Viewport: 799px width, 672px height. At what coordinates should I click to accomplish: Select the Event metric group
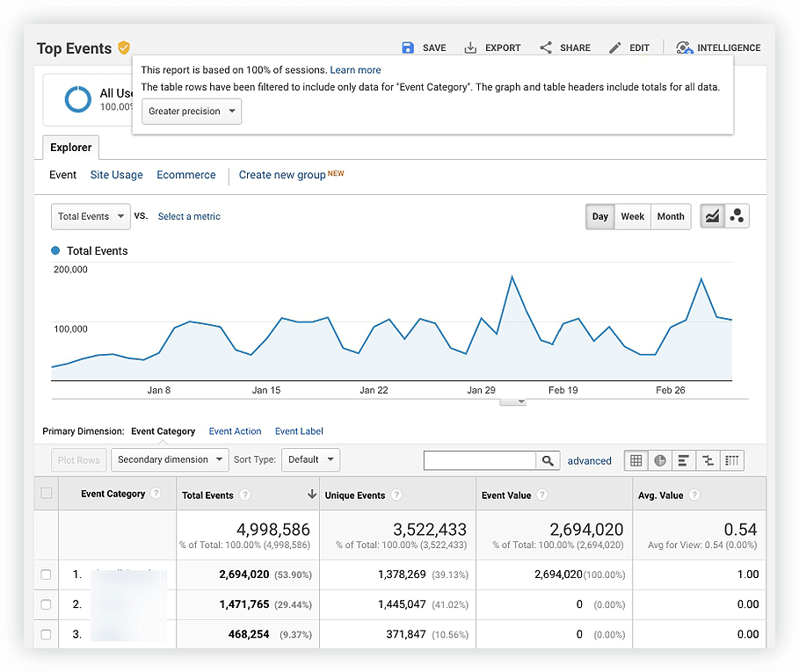point(62,175)
